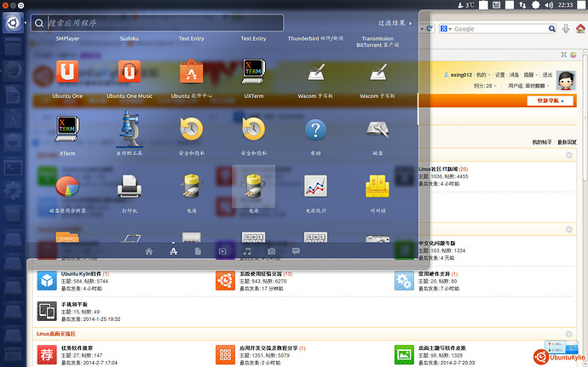The image size is (588, 367).
Task: Expand the 过滤结果 filter panel
Action: (395, 23)
